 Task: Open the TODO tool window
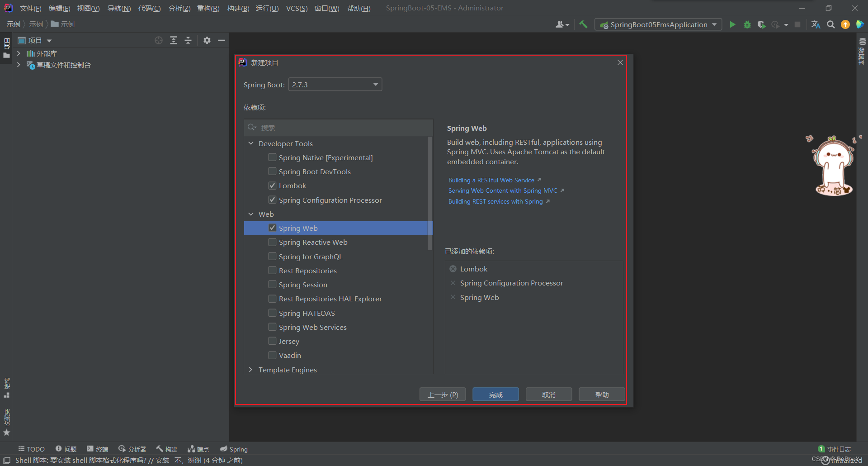[x=31, y=449]
